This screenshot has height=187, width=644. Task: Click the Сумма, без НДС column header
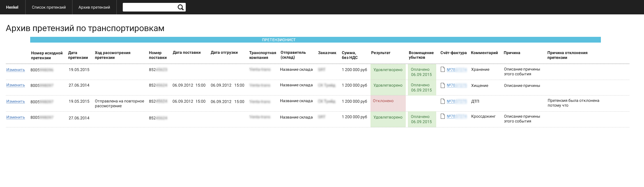[x=350, y=55]
